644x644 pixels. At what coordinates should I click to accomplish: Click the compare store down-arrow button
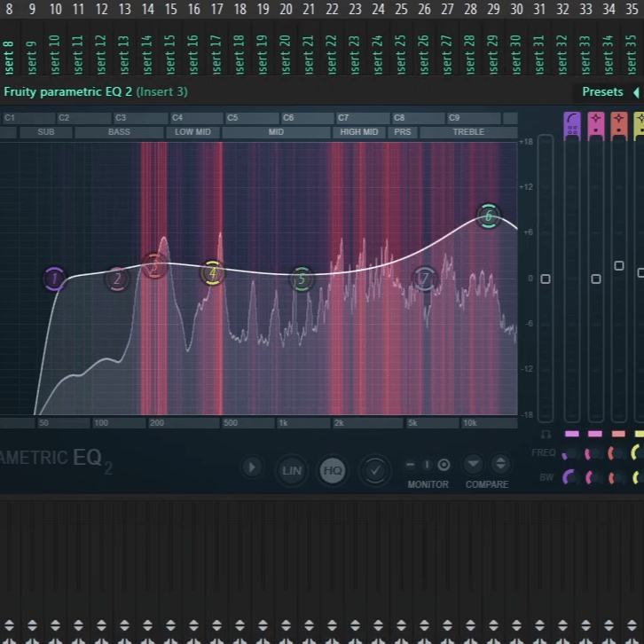[x=473, y=465]
